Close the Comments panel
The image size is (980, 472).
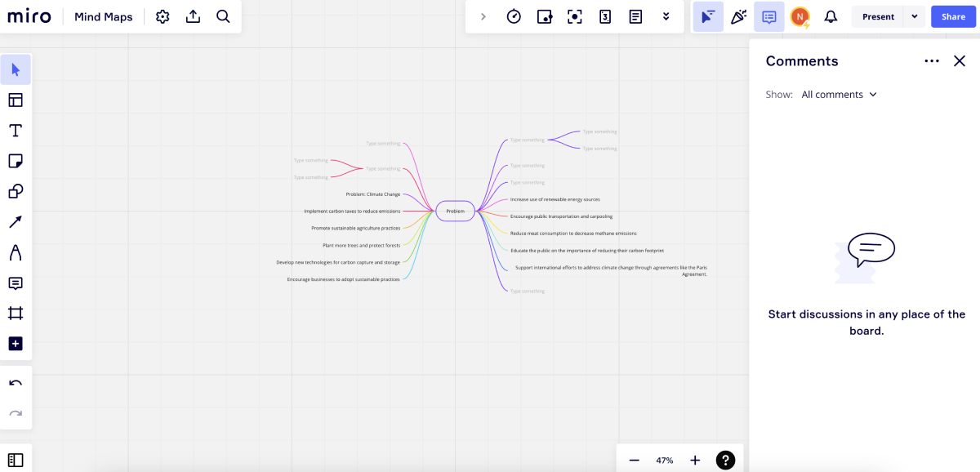pyautogui.click(x=960, y=61)
